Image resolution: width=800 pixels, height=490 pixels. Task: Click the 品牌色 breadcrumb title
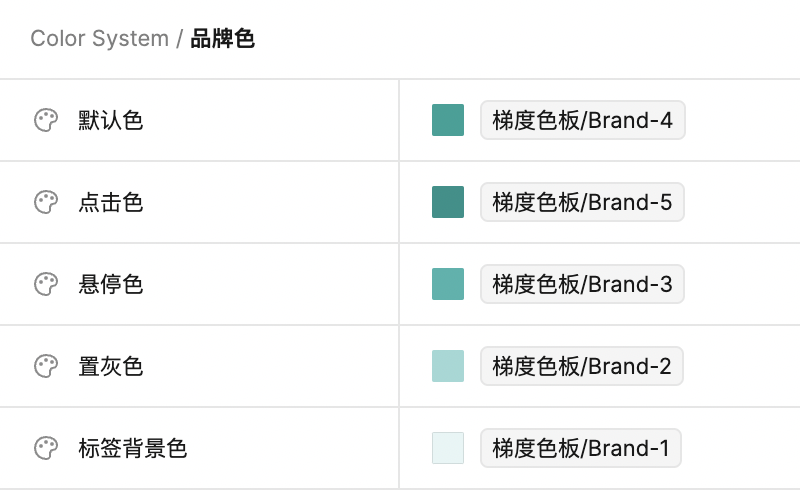pos(222,39)
